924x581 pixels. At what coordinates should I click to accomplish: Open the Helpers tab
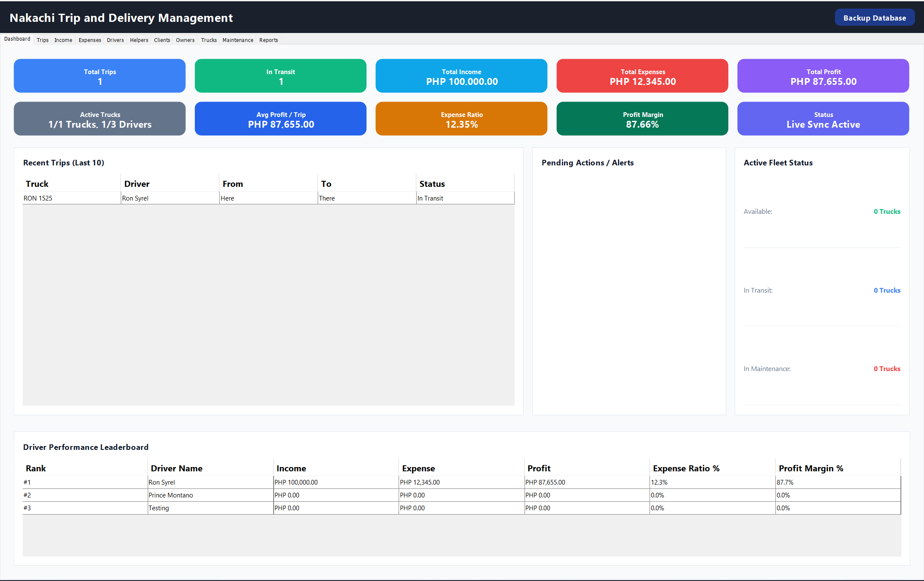click(x=139, y=40)
